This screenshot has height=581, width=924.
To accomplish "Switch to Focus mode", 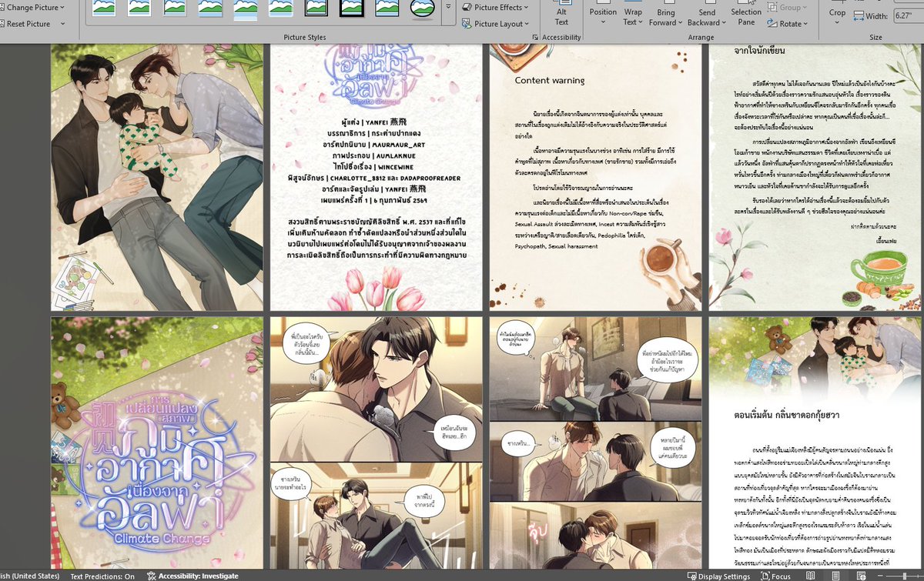I will tap(774, 576).
